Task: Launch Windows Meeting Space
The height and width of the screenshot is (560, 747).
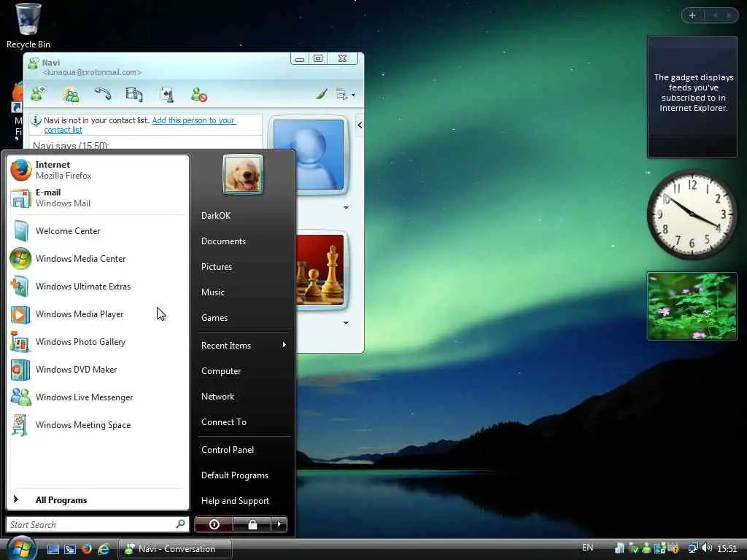Action: point(98,425)
